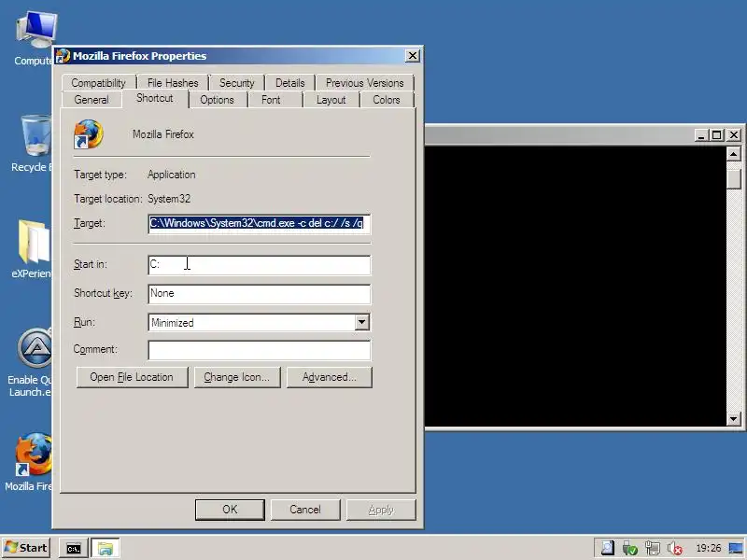Viewport: 747px width, 560px height.
Task: Select the Shortcut tab
Action: pos(155,98)
